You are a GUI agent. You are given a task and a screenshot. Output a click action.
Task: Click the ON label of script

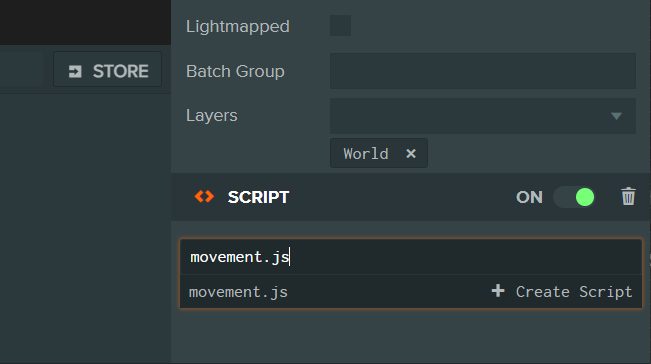coord(529,197)
